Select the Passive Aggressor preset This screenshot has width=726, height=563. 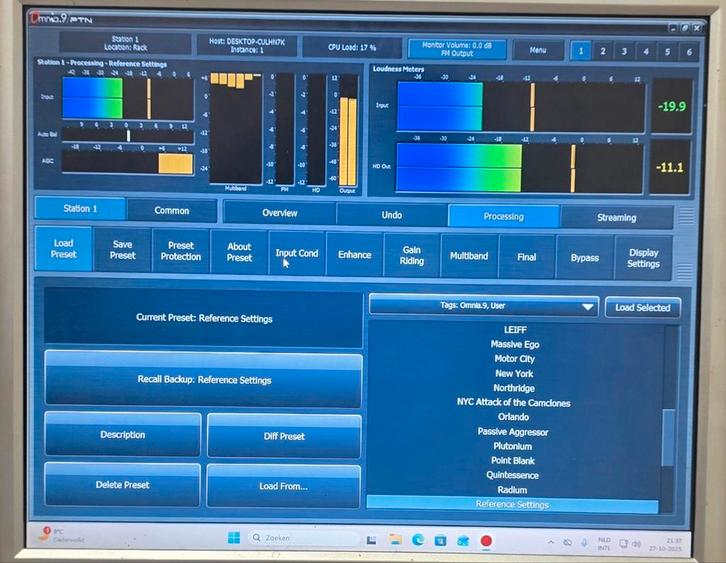coord(512,432)
